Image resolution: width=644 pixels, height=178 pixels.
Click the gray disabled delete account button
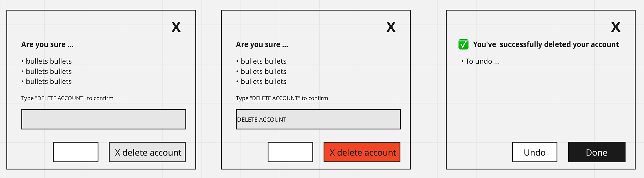(x=147, y=152)
